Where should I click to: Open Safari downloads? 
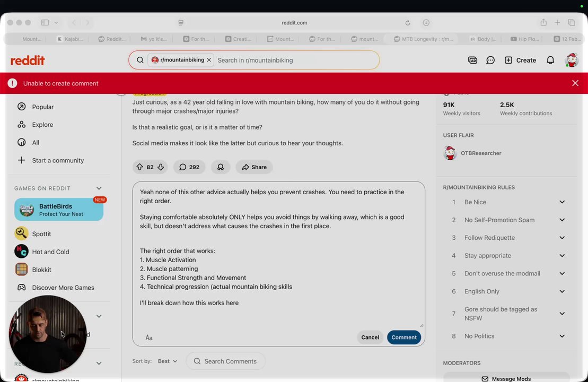point(426,22)
